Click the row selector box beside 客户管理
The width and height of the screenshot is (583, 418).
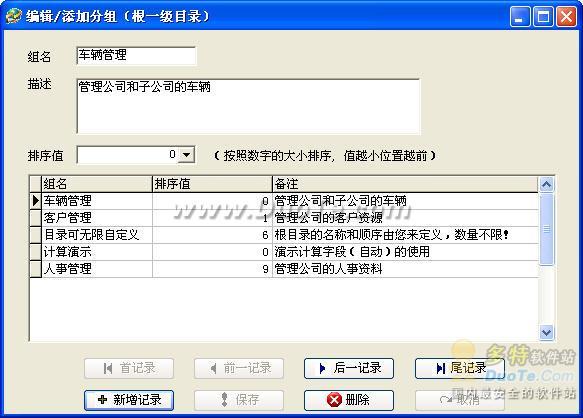[35, 218]
